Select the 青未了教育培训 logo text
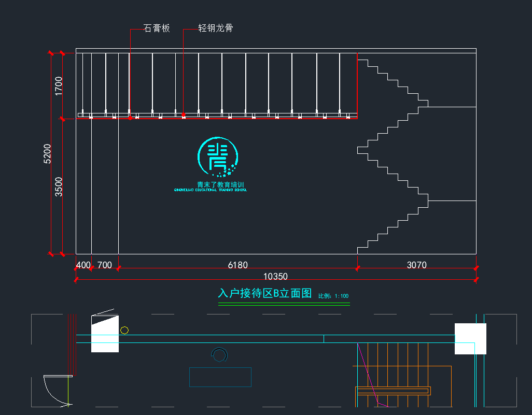This screenshot has width=532, height=415. (220, 184)
